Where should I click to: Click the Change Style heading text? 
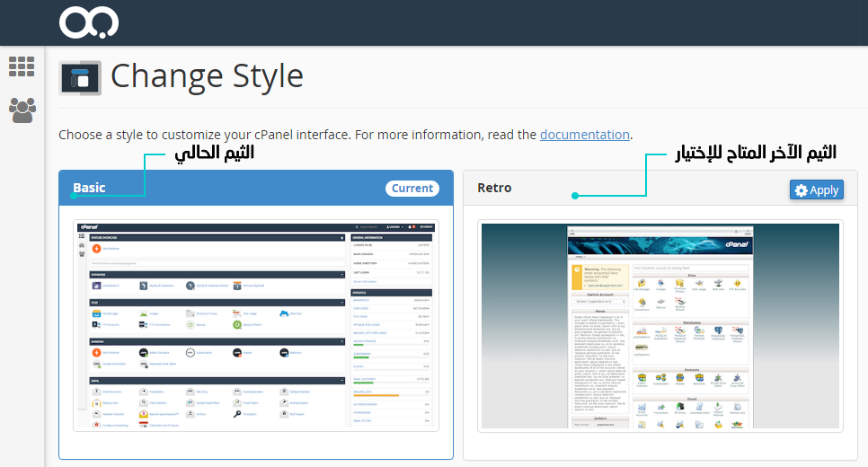point(207,75)
